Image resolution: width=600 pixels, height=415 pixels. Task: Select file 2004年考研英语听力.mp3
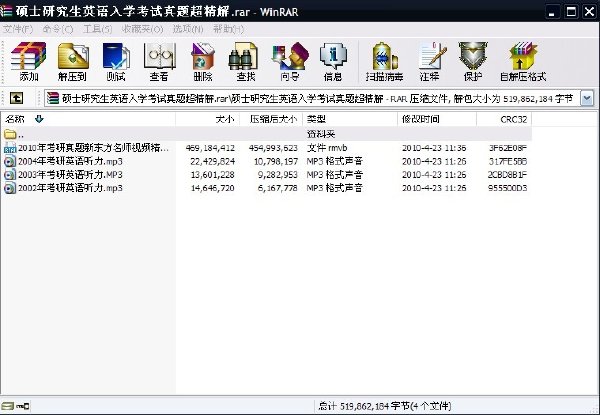tap(70, 161)
